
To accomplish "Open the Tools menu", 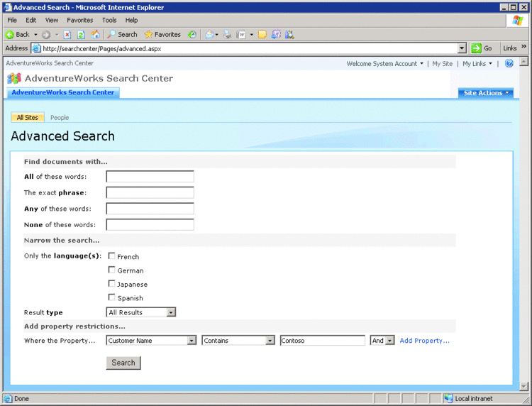I will (109, 20).
